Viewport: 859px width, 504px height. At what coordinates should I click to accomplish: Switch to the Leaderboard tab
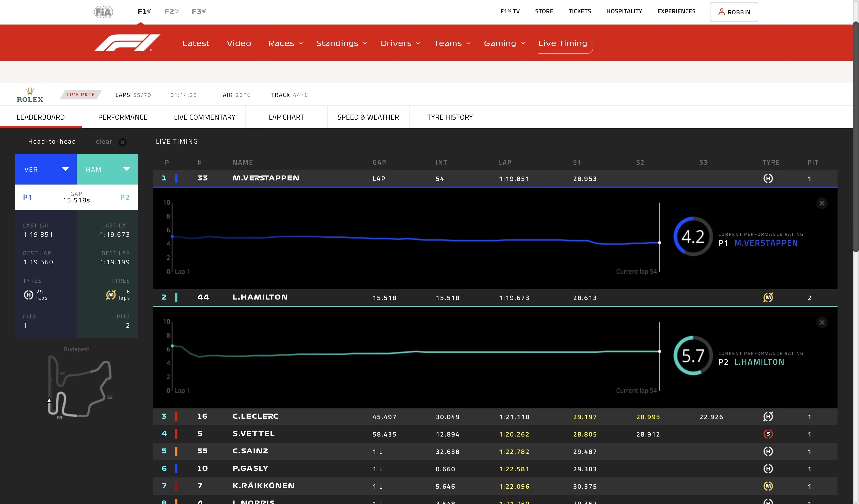tap(41, 117)
